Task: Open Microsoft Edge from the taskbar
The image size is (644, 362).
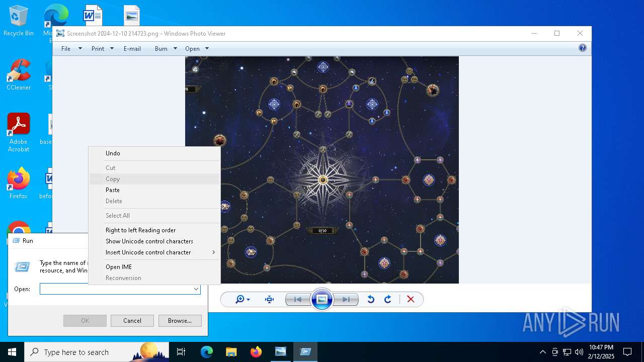Action: click(x=207, y=352)
